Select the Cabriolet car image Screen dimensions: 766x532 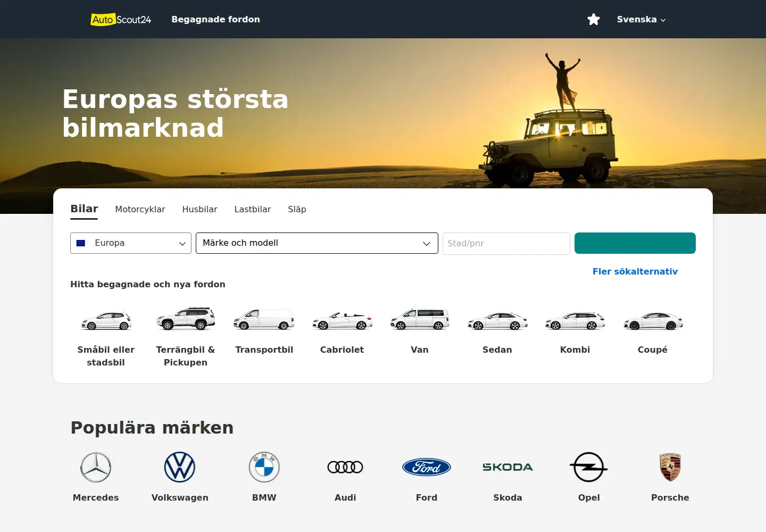pyautogui.click(x=342, y=321)
